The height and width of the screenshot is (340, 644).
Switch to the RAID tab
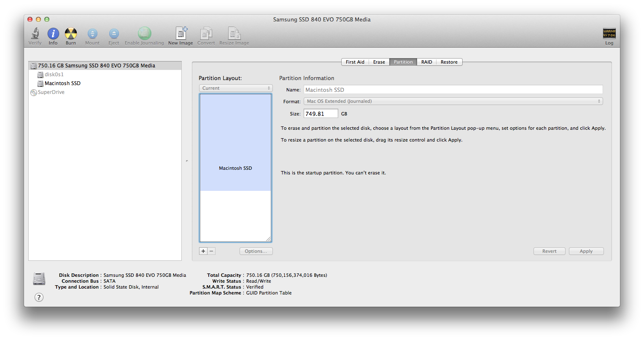pos(427,62)
